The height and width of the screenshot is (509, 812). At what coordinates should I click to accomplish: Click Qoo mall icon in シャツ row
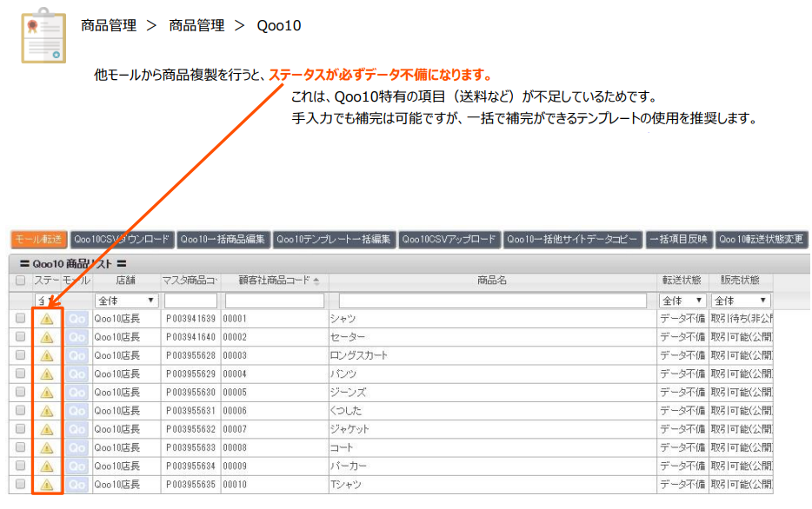coord(77,319)
